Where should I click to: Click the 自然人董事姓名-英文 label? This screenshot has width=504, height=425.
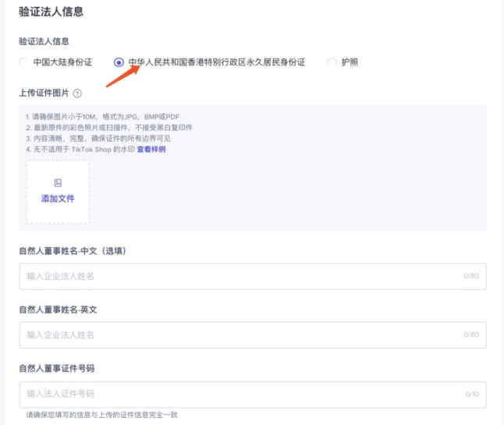58,310
